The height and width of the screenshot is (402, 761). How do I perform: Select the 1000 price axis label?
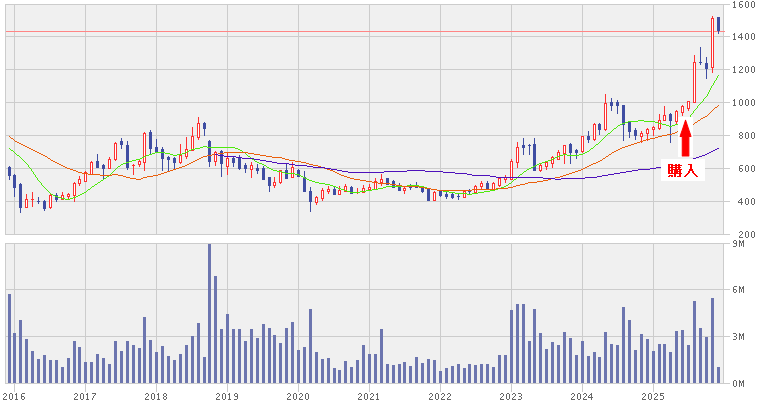click(742, 103)
